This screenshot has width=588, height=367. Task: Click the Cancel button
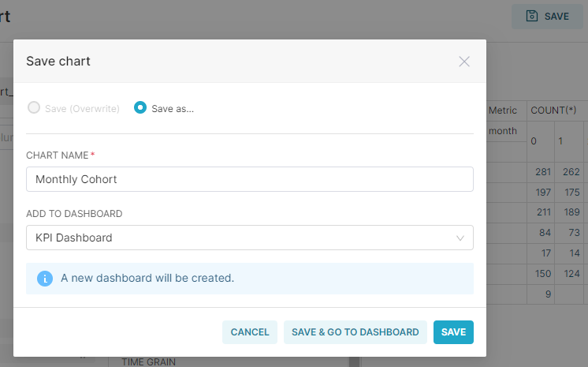tap(250, 332)
